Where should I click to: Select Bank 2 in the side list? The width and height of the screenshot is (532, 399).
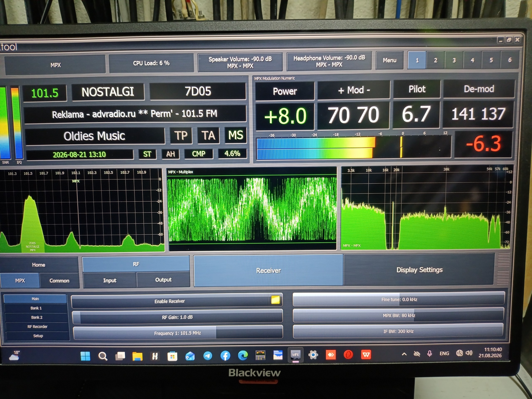click(x=37, y=317)
